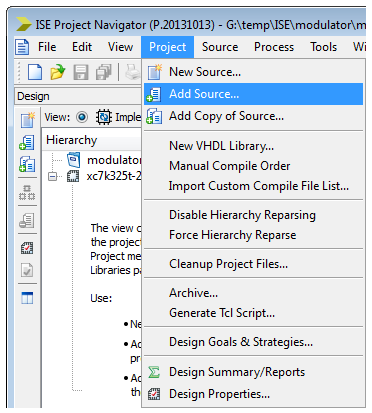This screenshot has width=372, height=413.
Task: Collapse the xc7k325t device tree node
Action: coord(52,176)
